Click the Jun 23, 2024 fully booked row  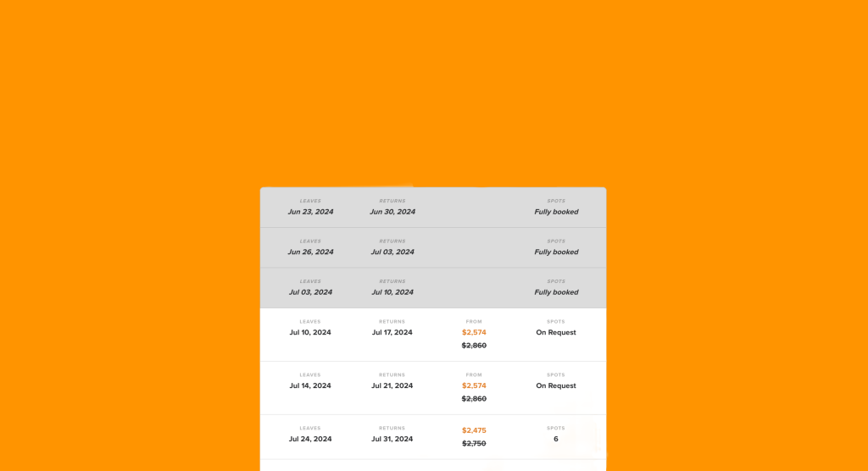tap(433, 208)
